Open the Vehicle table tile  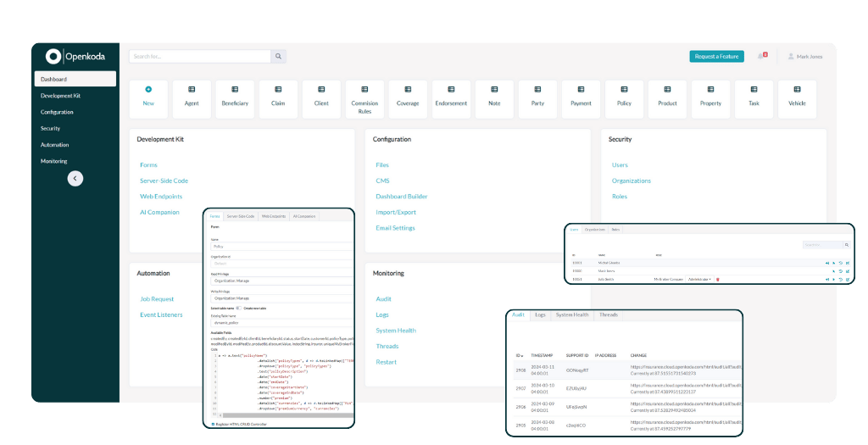pos(797,98)
